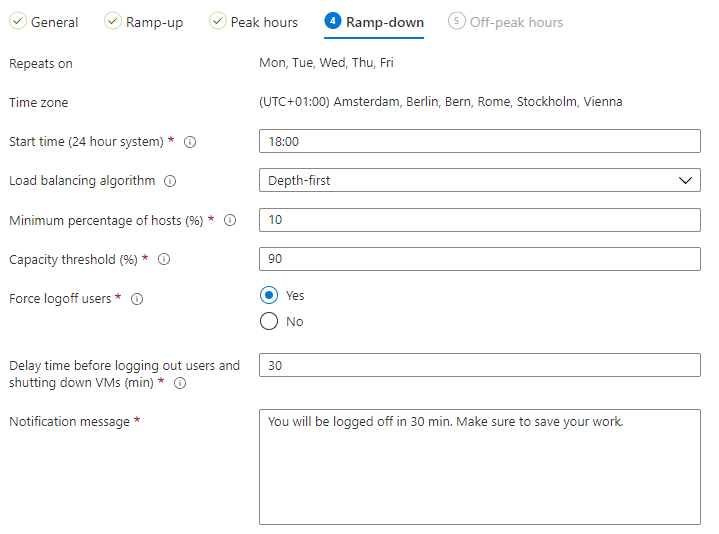The width and height of the screenshot is (719, 534).
Task: Show info for Force logoff users
Action: coord(137,299)
